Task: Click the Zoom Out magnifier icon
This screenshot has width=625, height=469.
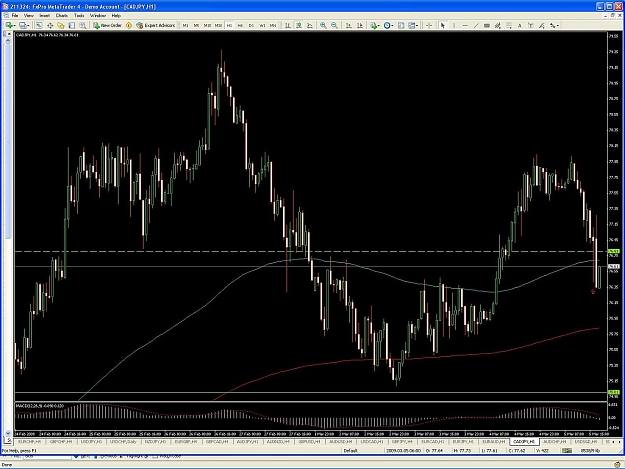Action: point(334,25)
